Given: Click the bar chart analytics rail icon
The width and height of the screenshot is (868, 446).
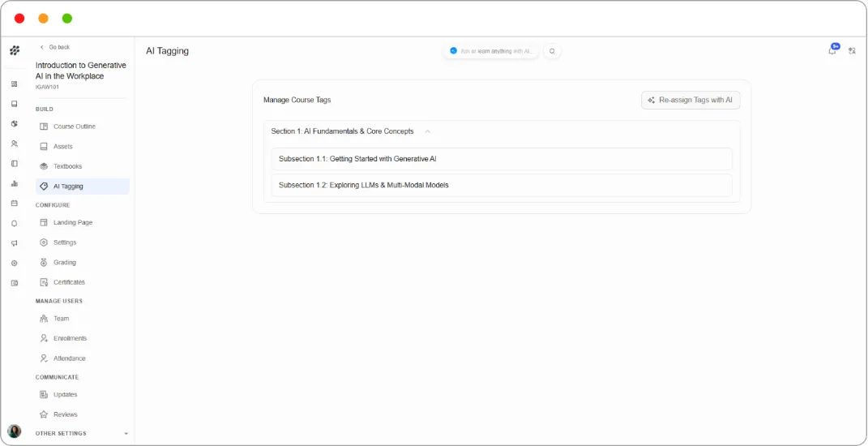Looking at the screenshot, I should coord(15,183).
